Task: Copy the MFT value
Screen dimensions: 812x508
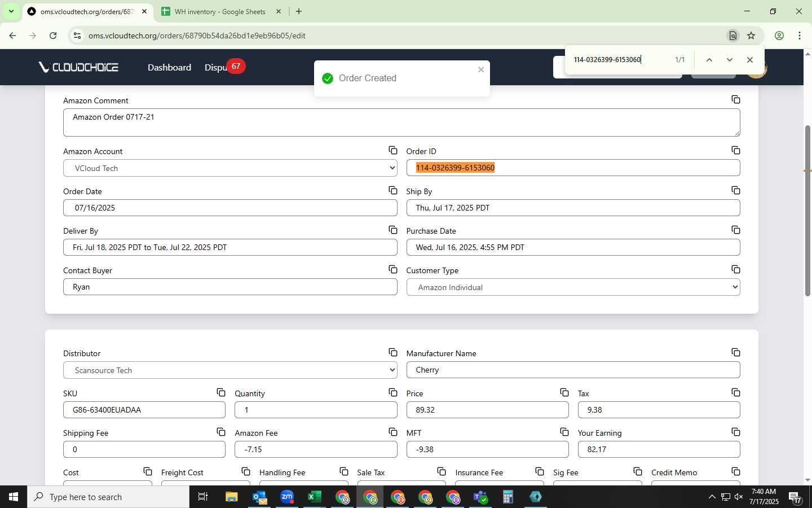Action: [x=564, y=432]
